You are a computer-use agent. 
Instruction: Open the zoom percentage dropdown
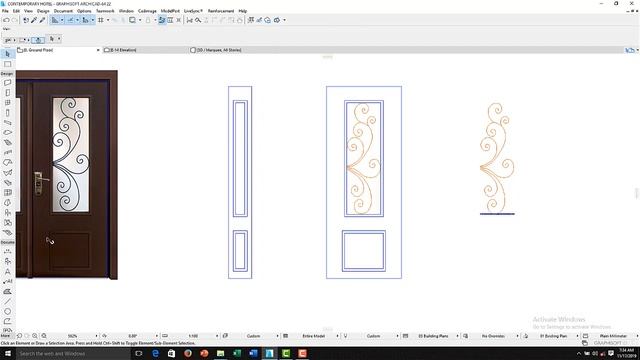click(97, 336)
